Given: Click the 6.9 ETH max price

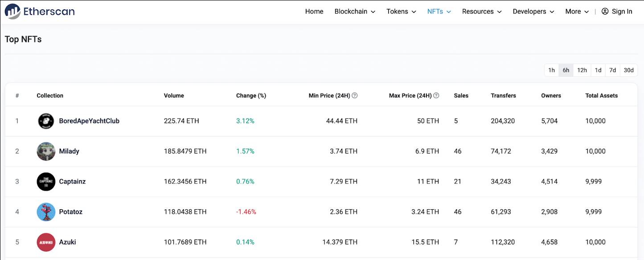Looking at the screenshot, I should (x=427, y=151).
